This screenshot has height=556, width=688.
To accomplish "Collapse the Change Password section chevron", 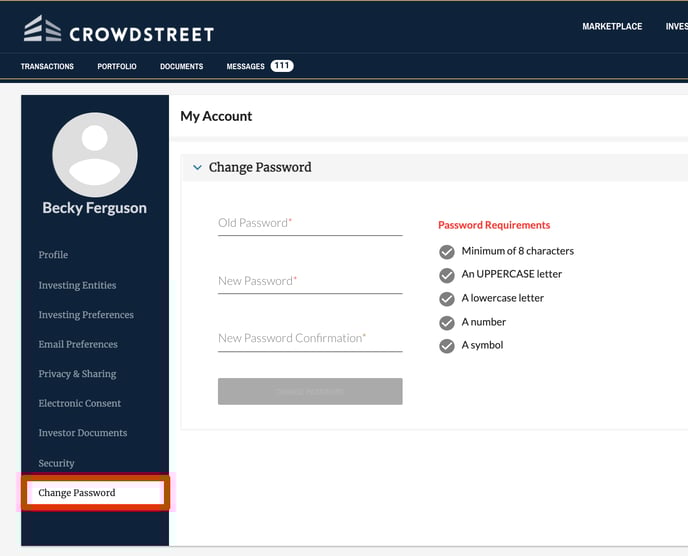I will click(197, 167).
